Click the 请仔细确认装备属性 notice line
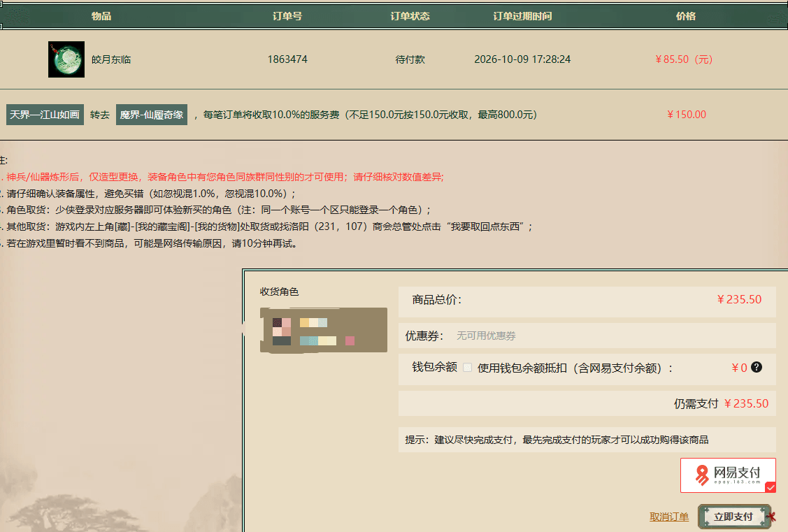This screenshot has height=532, width=788. pos(148,194)
